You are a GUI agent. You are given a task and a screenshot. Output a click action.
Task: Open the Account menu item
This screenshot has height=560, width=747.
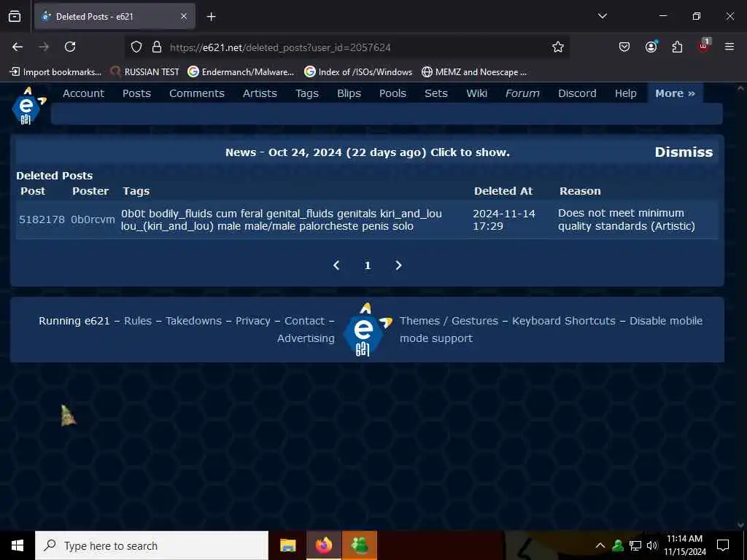coord(83,93)
